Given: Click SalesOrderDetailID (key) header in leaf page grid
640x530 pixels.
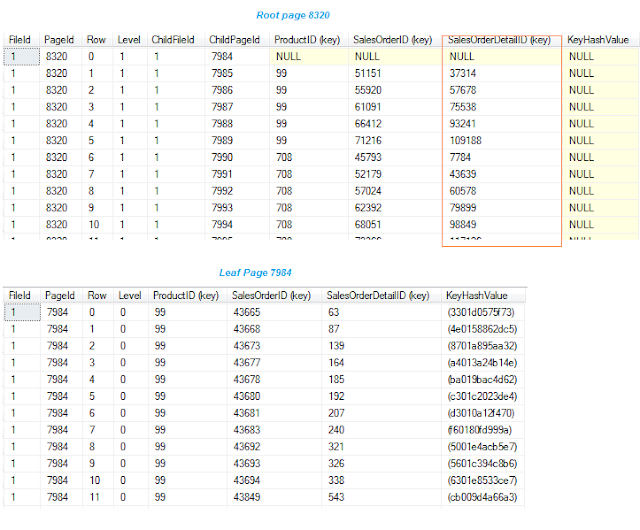Looking at the screenshot, I should click(382, 295).
